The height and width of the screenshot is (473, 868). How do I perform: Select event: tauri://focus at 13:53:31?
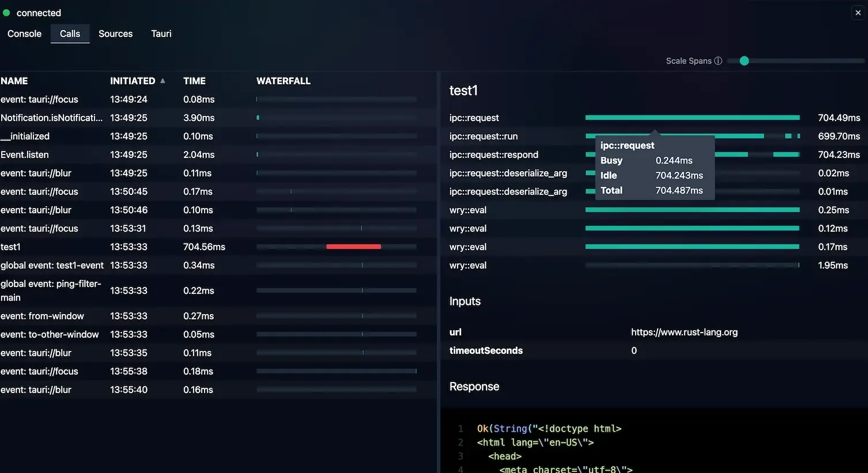218,228
